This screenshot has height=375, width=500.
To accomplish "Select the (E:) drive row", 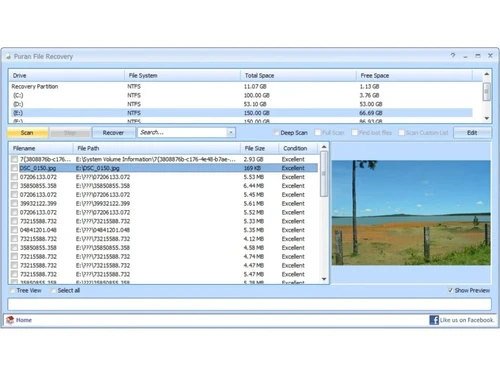I will pos(241,113).
